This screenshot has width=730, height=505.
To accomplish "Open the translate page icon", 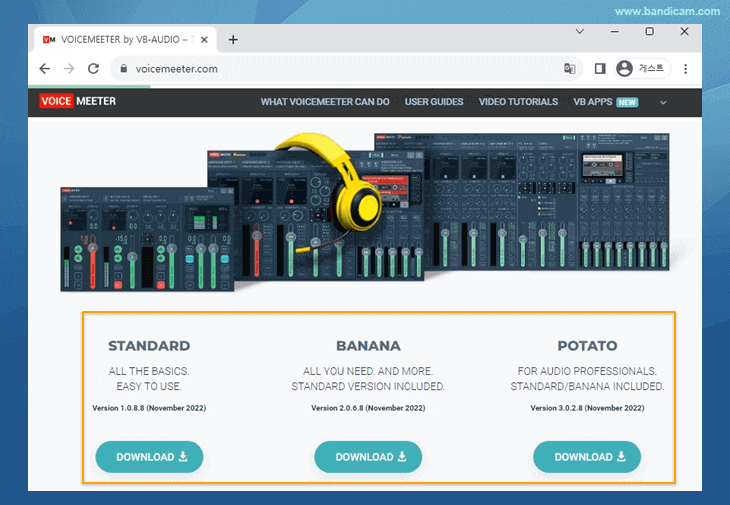I will (569, 69).
